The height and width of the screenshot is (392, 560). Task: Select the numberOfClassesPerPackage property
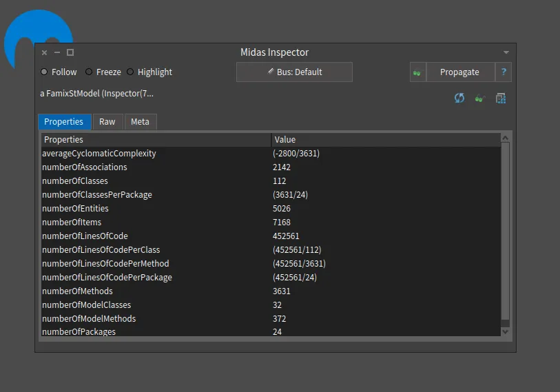click(x=97, y=195)
